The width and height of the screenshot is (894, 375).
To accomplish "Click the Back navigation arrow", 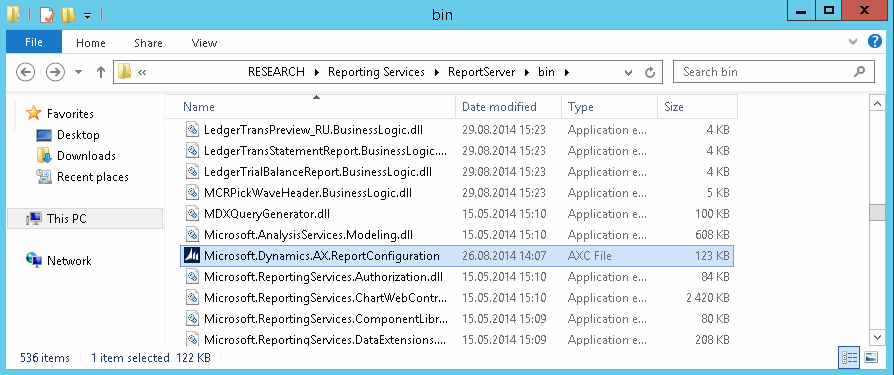I will tap(26, 72).
